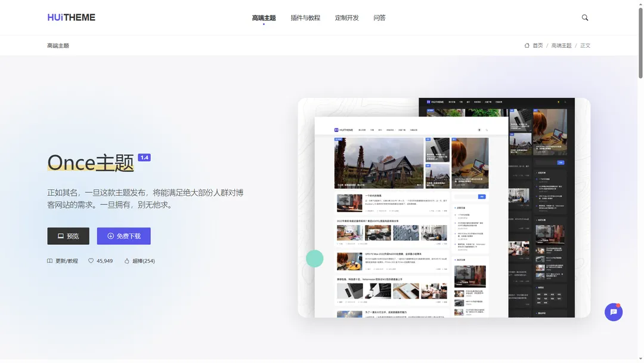Click the 免费下载 download button
This screenshot has height=363, width=644.
(x=123, y=236)
